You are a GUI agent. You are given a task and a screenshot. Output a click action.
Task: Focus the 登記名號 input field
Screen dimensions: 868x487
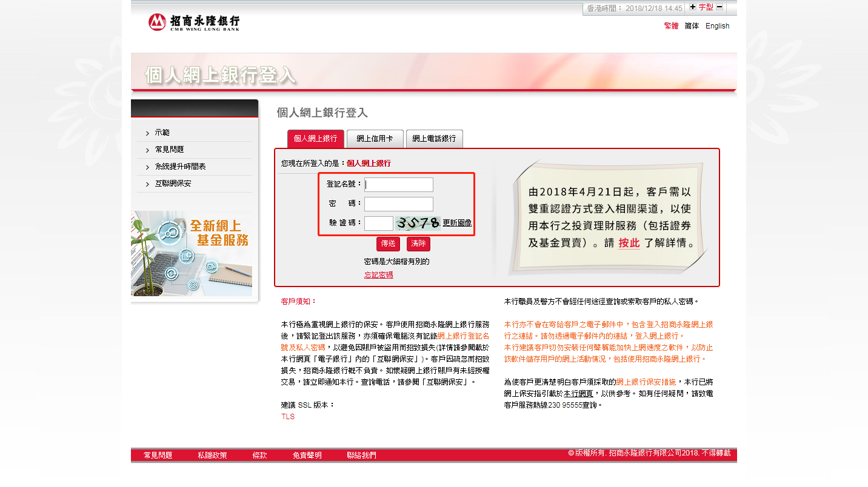(x=399, y=185)
